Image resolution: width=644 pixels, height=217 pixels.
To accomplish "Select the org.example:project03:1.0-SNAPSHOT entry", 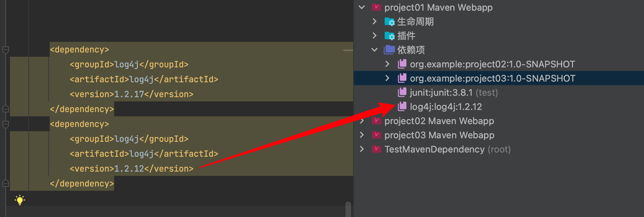I will 492,78.
